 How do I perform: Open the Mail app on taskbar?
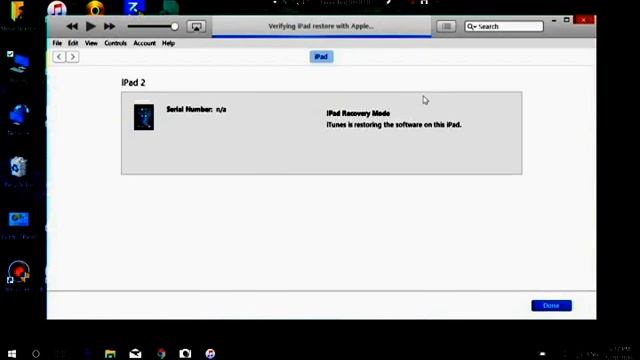pos(136,353)
